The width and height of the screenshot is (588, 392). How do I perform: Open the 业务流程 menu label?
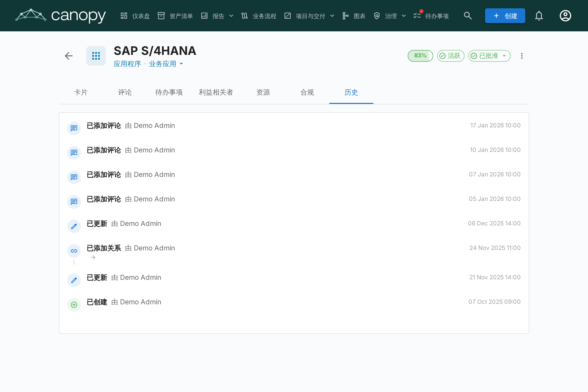(x=265, y=16)
